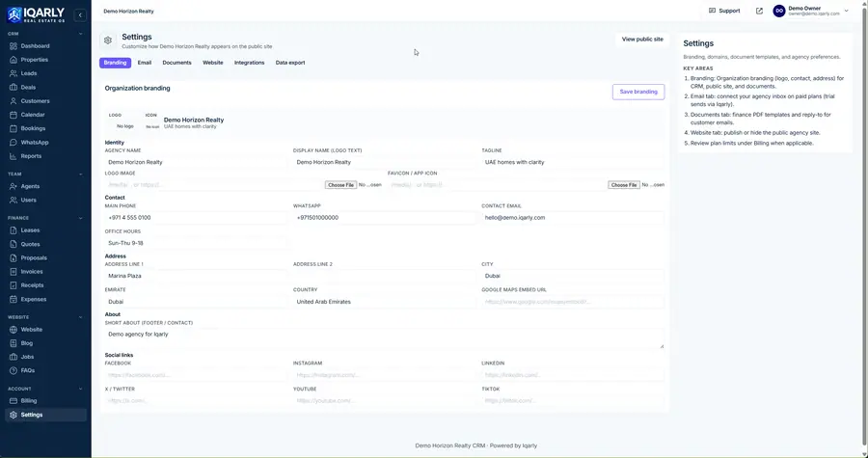Open the Demo Owner account dropdown
Screen dimensions: 868x458
[x=811, y=11]
